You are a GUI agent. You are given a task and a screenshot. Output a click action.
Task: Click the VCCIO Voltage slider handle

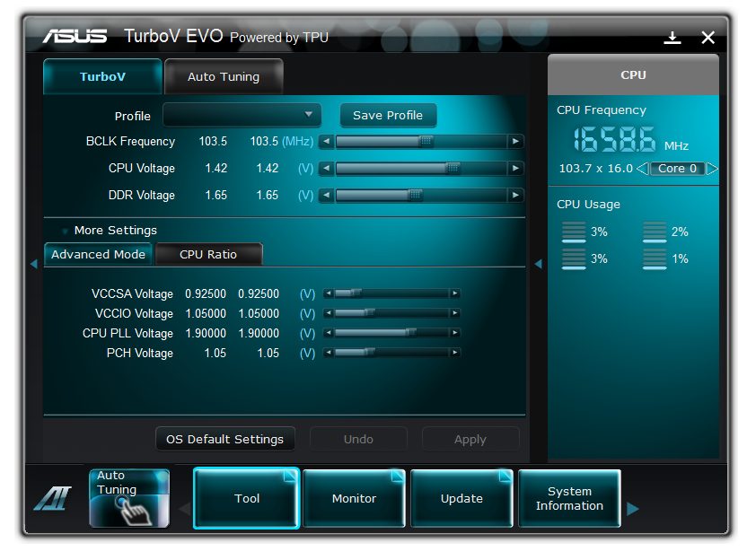tap(369, 313)
